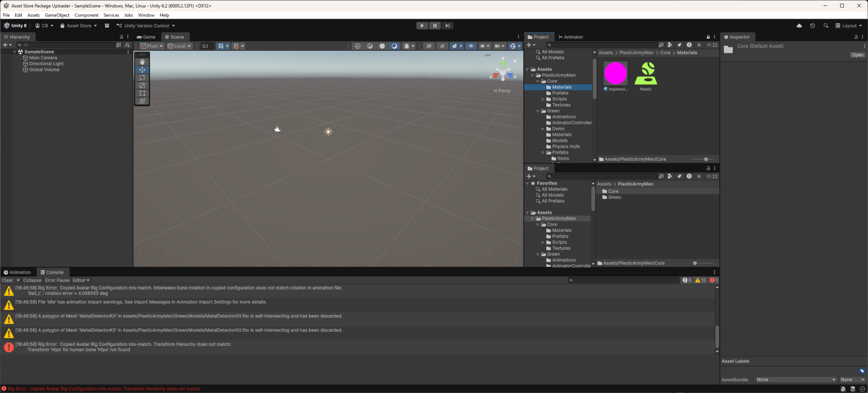Open the GameObject menu
868x393 pixels.
click(x=57, y=15)
